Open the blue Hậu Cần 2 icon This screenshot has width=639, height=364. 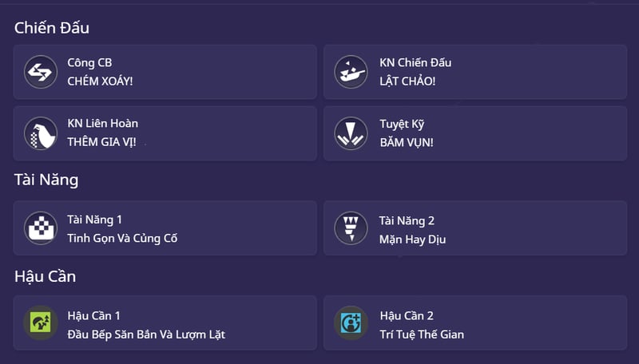[350, 323]
